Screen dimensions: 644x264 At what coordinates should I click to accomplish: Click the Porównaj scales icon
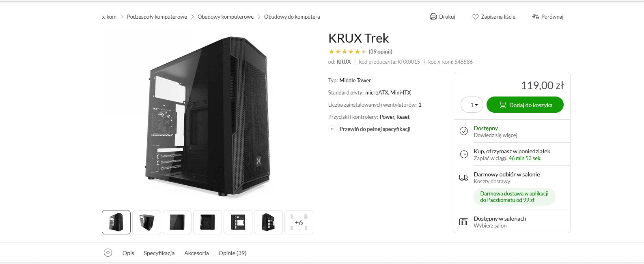click(536, 17)
